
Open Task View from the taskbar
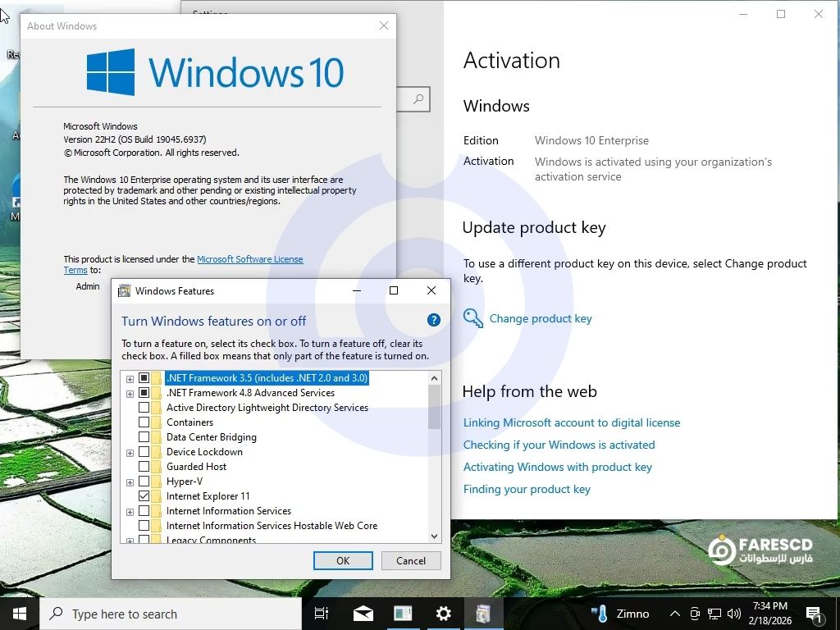click(322, 614)
